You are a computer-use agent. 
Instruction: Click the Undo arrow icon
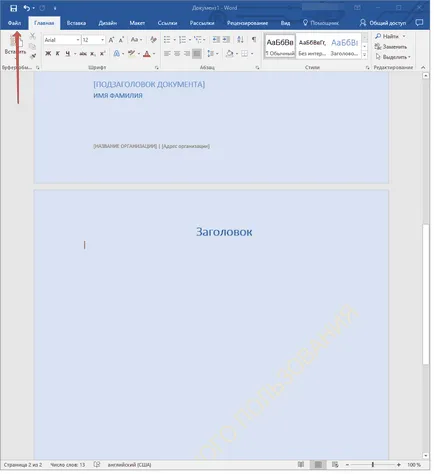point(27,8)
